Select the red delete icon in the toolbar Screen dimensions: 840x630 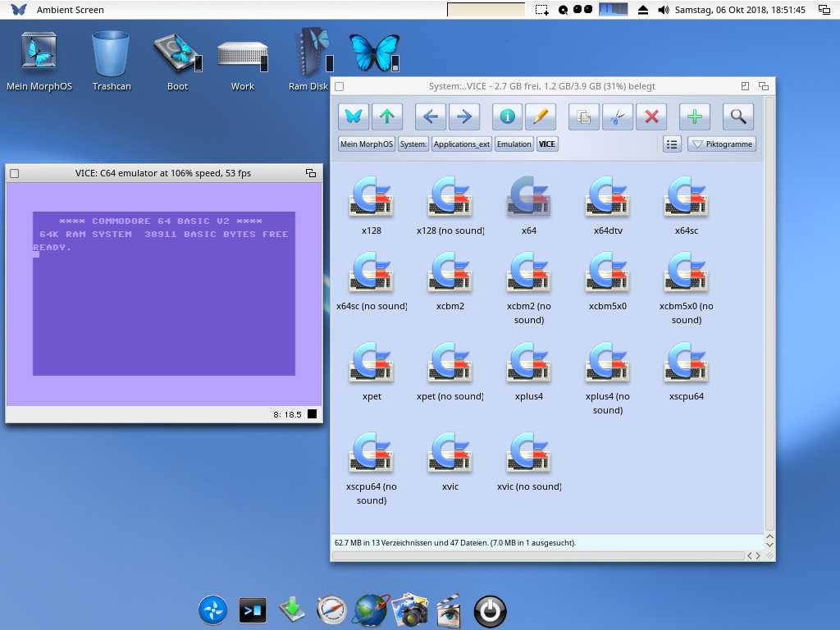[x=651, y=116]
